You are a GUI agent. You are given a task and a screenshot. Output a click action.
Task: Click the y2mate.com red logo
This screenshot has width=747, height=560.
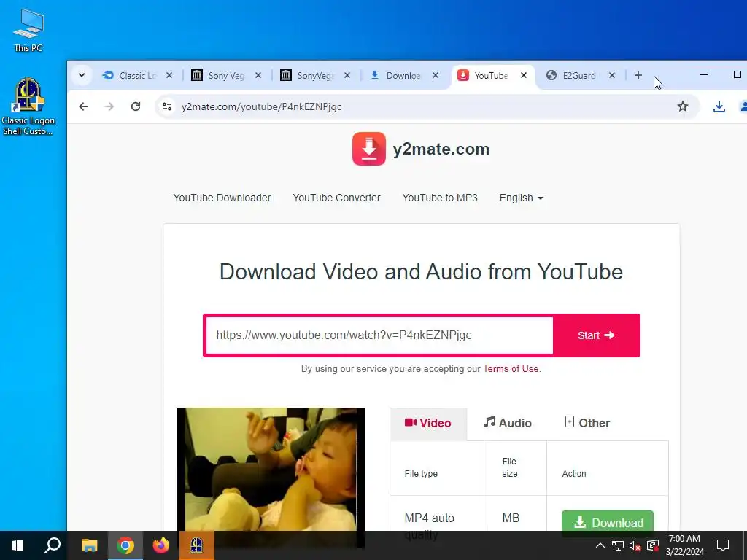[x=369, y=149]
